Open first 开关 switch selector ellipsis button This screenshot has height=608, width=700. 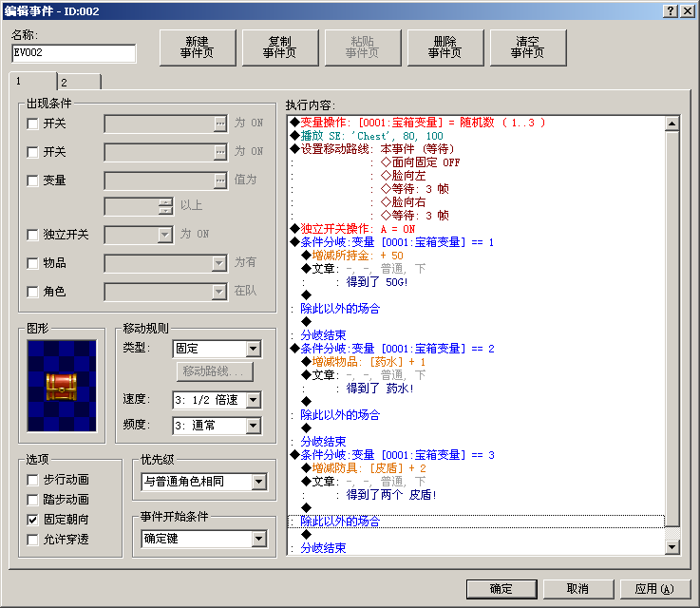pos(220,123)
